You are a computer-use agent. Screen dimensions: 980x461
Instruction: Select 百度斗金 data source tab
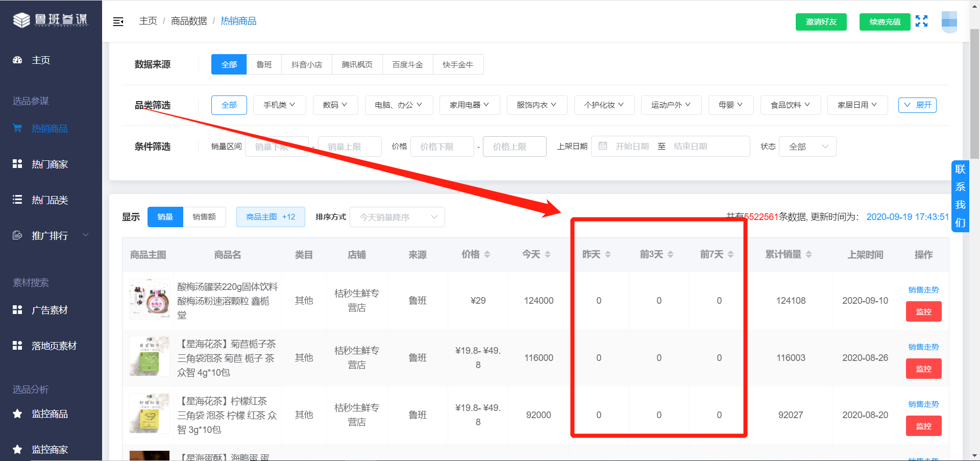[x=408, y=64]
